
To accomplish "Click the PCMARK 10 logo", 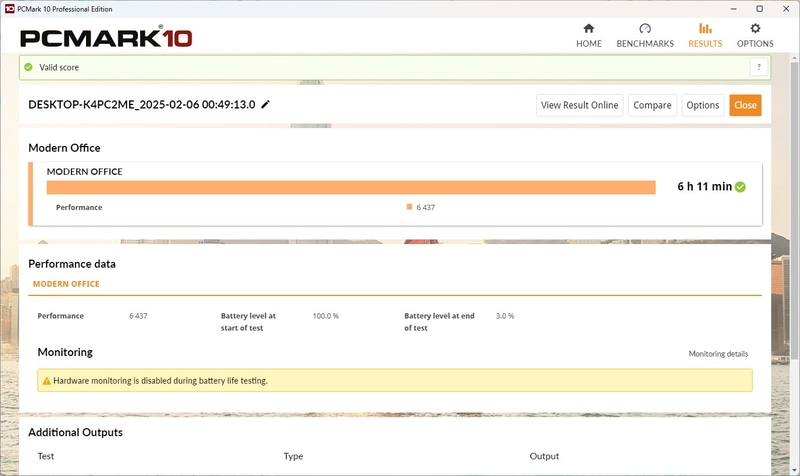I will [x=106, y=37].
